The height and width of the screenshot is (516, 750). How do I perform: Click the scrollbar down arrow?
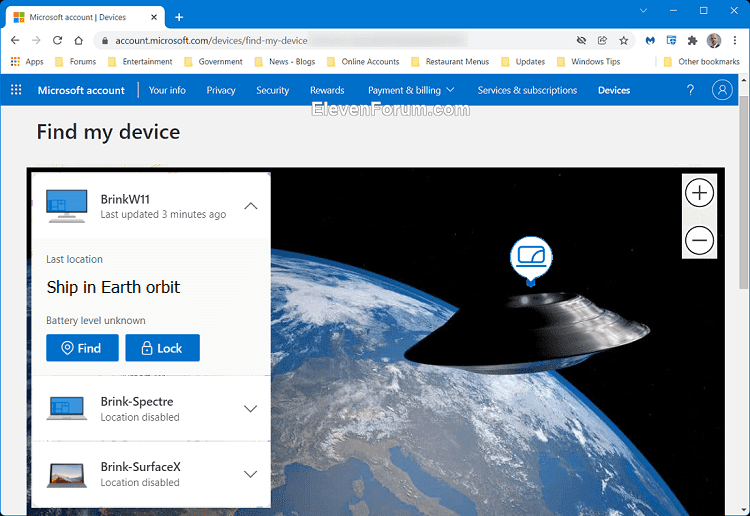744,510
